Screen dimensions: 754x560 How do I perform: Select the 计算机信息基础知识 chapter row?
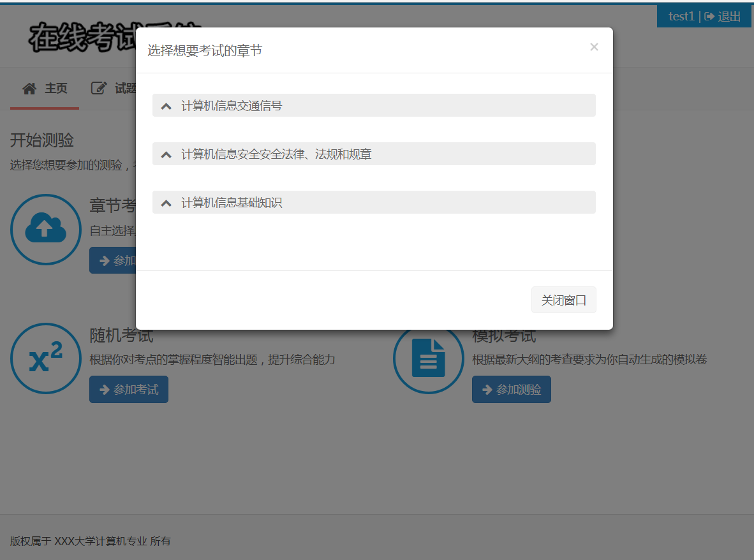[373, 202]
